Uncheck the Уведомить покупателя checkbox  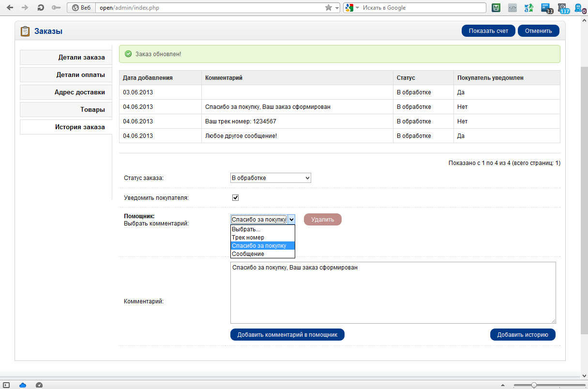pos(236,198)
